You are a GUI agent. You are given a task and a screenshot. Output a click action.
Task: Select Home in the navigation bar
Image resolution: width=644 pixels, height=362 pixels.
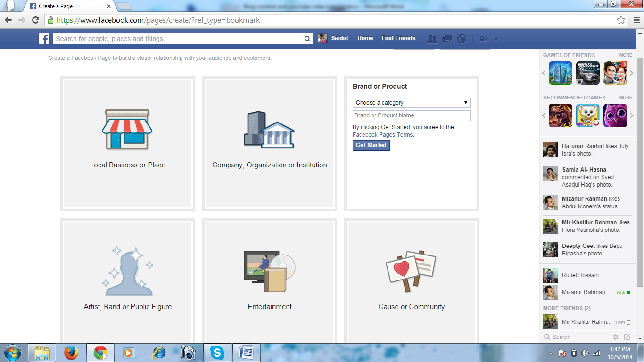pyautogui.click(x=365, y=38)
